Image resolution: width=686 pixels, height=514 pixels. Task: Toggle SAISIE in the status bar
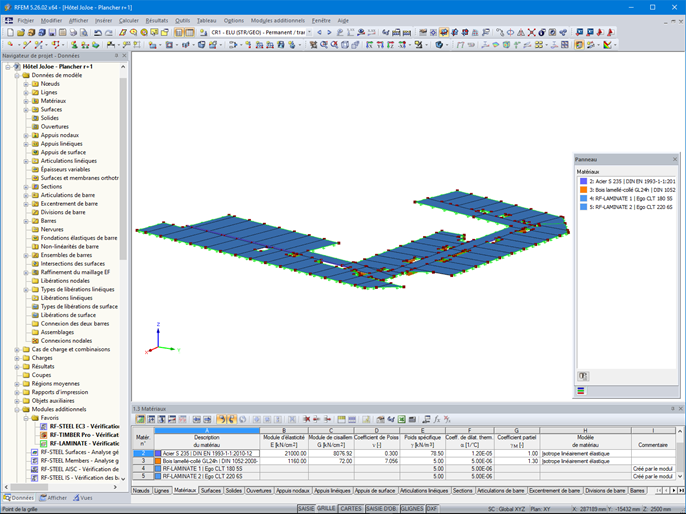pos(306,509)
